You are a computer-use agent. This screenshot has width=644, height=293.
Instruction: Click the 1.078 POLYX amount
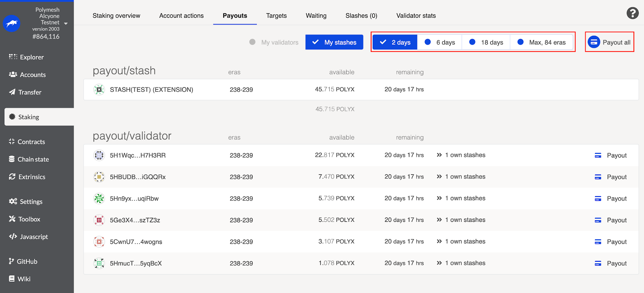[336, 263]
